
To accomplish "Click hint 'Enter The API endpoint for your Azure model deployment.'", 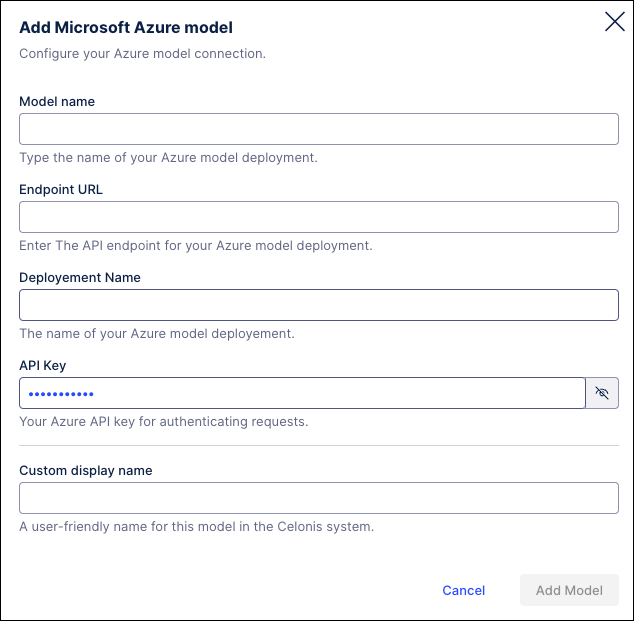I will (x=196, y=246).
